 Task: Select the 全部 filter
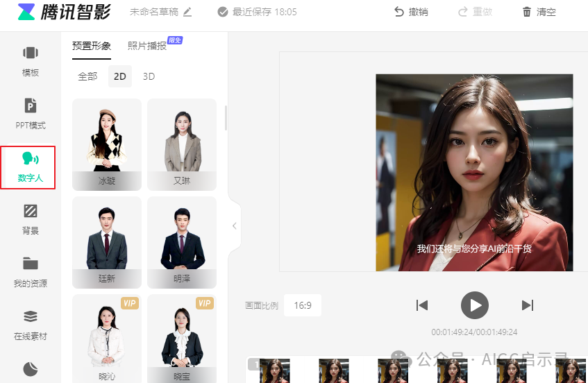pos(87,76)
